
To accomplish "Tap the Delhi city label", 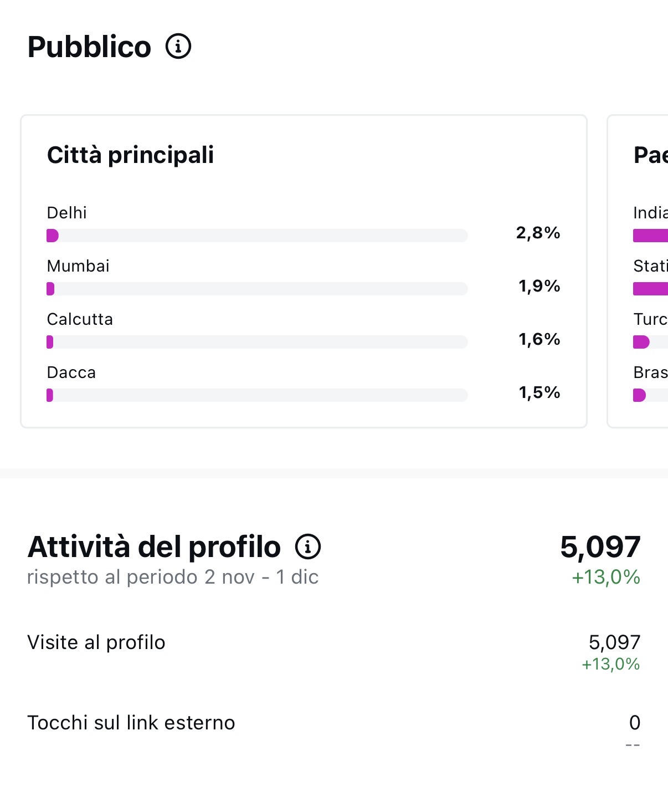I will [67, 213].
